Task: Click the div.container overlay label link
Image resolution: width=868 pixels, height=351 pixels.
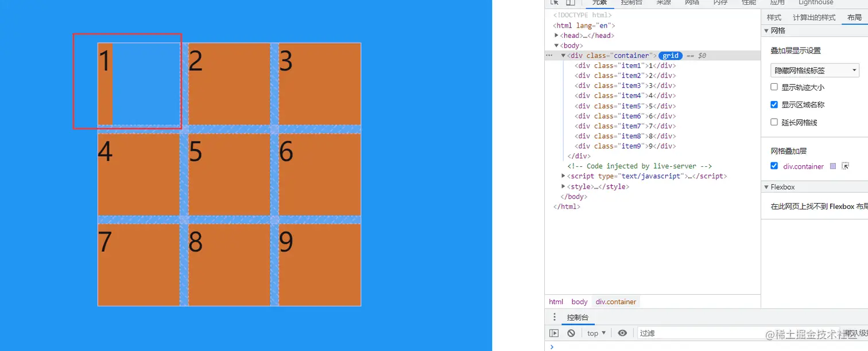Action: [x=804, y=166]
